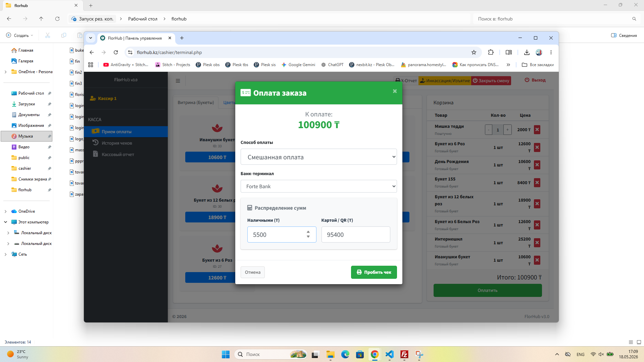
Task: Open Windows Start menu
Action: point(226,354)
